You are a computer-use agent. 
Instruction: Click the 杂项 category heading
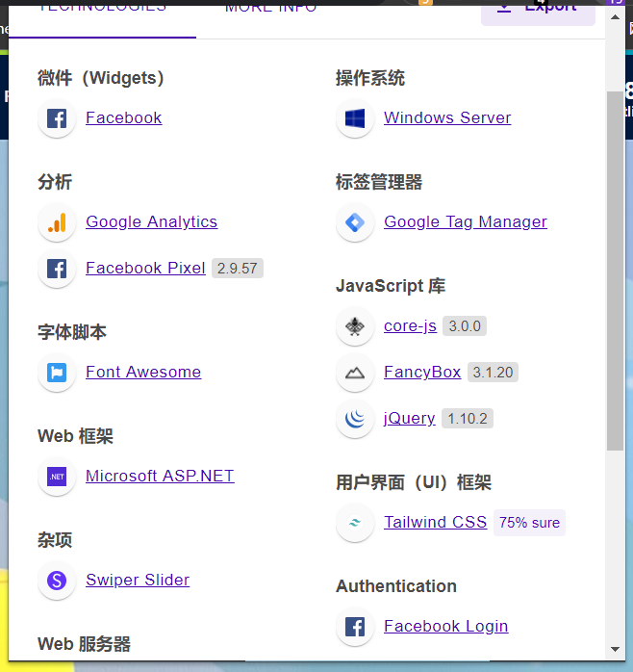(x=55, y=540)
